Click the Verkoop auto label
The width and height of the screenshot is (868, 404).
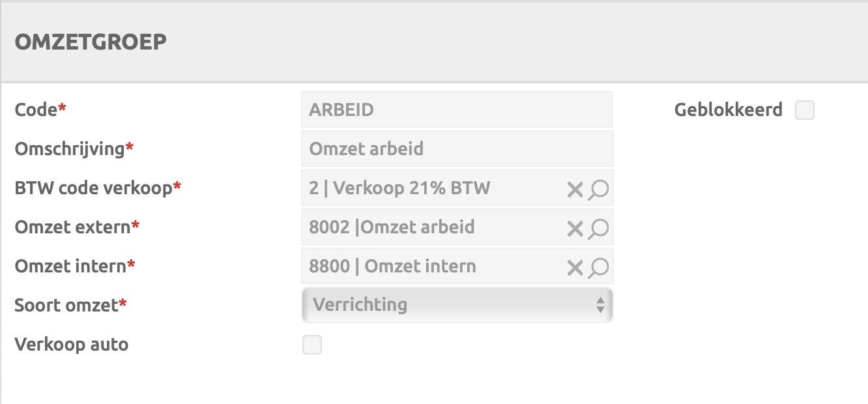coord(72,345)
